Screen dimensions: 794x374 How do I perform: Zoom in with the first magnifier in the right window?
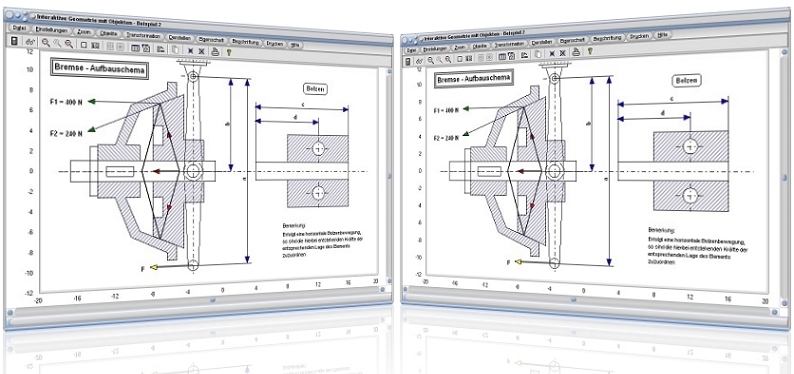[430, 60]
